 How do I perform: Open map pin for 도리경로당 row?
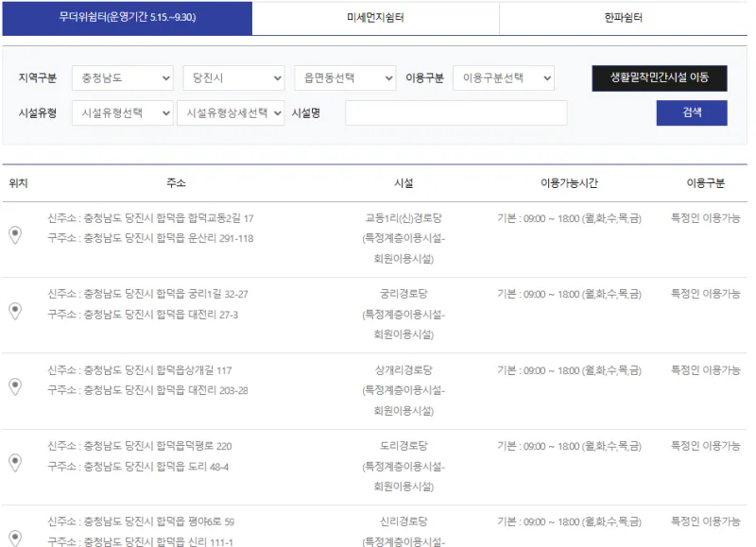[x=15, y=463]
